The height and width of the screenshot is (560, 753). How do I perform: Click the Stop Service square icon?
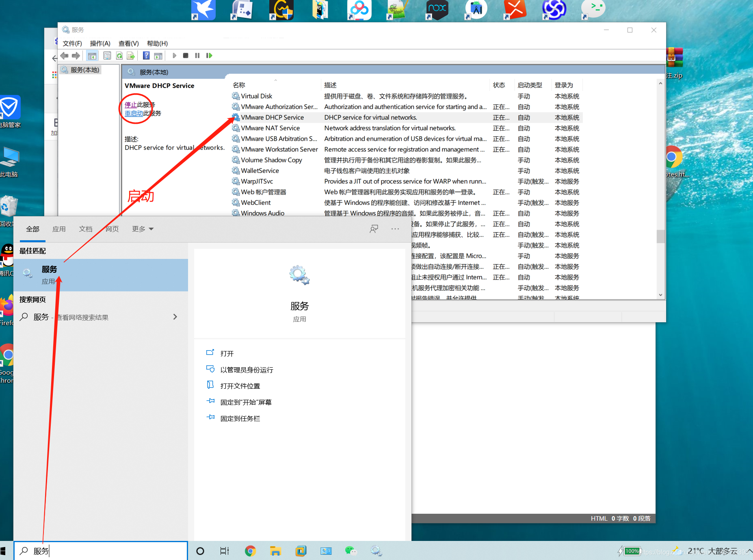click(186, 56)
